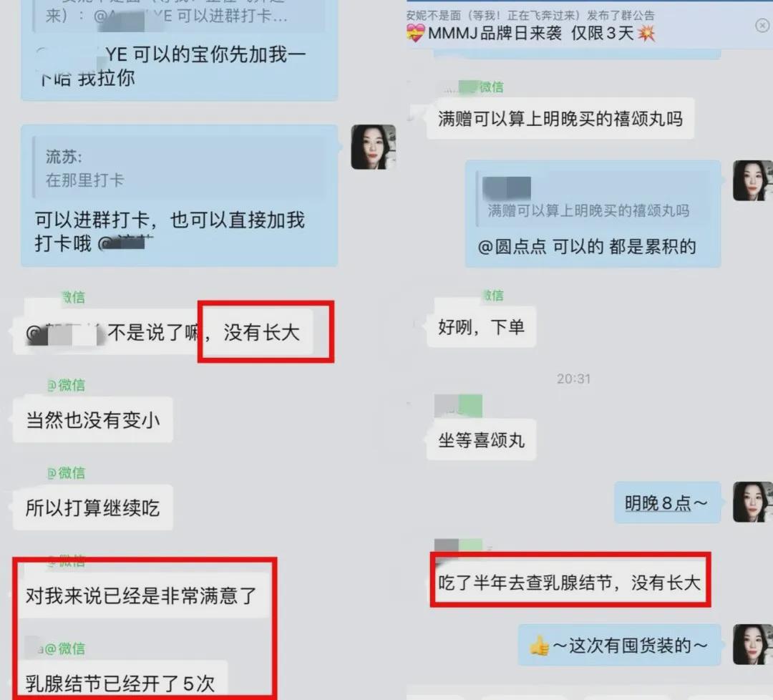Tap the explosion emoji after 仅限3天
This screenshot has width=773, height=700.
(646, 34)
